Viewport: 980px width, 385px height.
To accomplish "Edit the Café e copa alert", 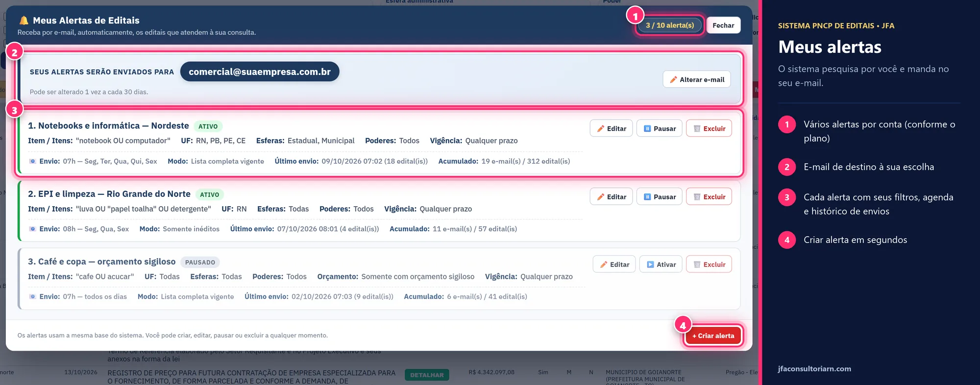I will [614, 264].
